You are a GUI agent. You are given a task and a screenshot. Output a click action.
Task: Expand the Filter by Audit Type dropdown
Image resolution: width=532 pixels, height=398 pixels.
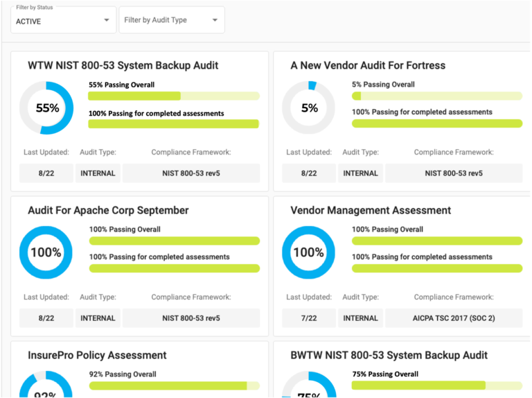[x=171, y=20]
